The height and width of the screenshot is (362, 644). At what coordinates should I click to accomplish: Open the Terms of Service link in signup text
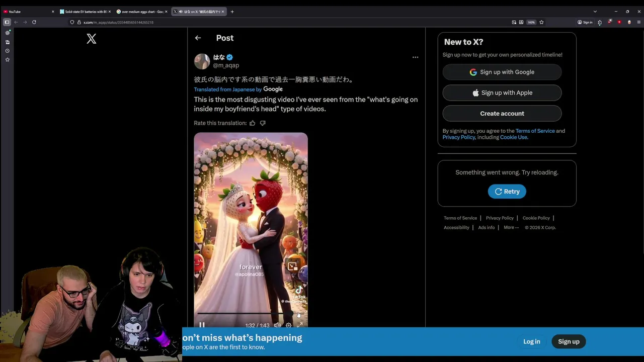(535, 131)
